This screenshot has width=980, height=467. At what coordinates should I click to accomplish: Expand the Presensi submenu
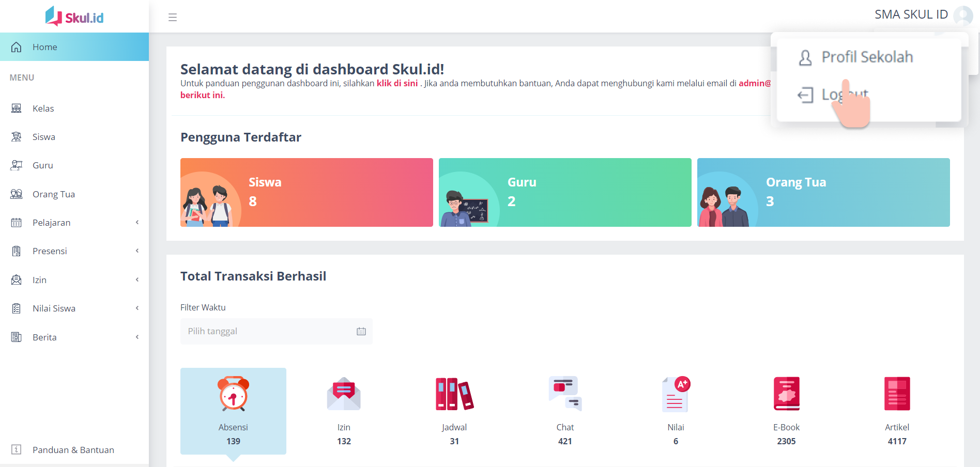(74, 251)
